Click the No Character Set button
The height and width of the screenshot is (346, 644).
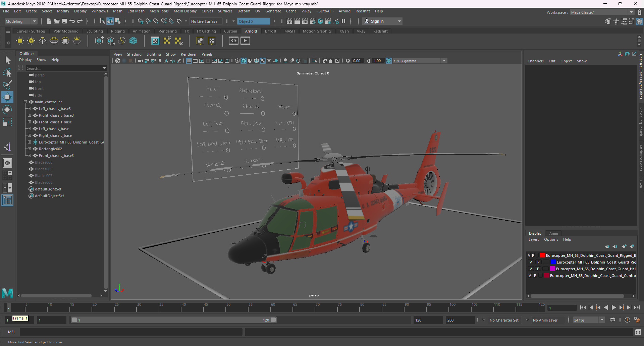point(504,320)
